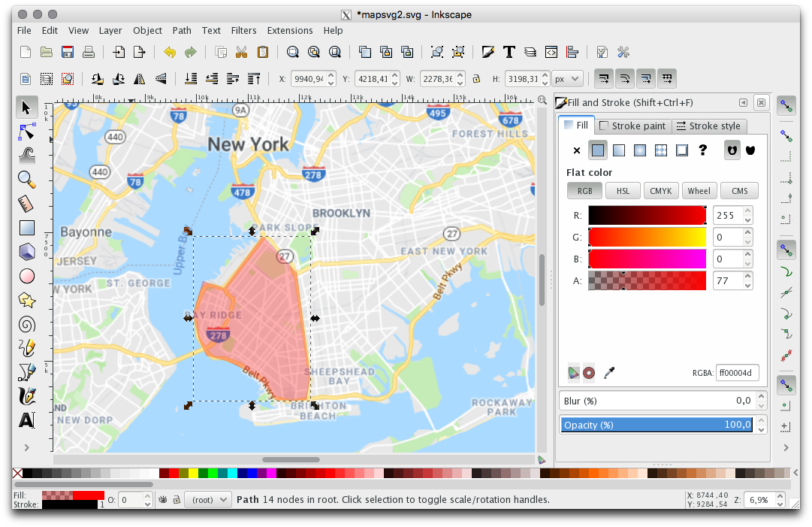Select the Measure ruler tool

point(26,204)
